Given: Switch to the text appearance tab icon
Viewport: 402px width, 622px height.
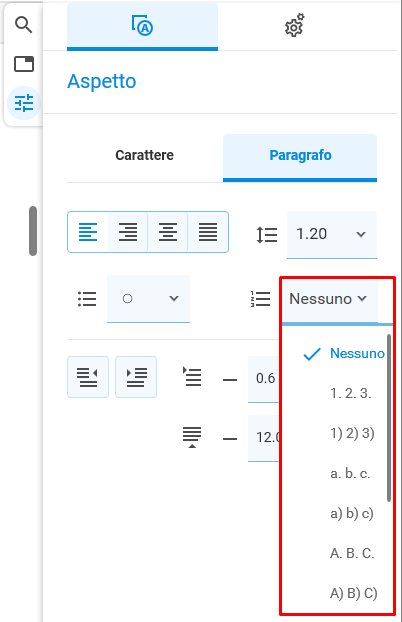Looking at the screenshot, I should pos(142,26).
